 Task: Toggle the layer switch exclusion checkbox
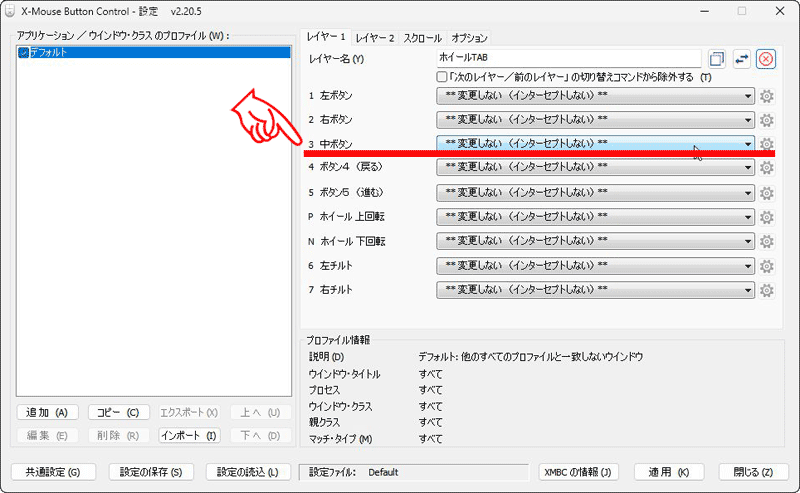click(442, 77)
